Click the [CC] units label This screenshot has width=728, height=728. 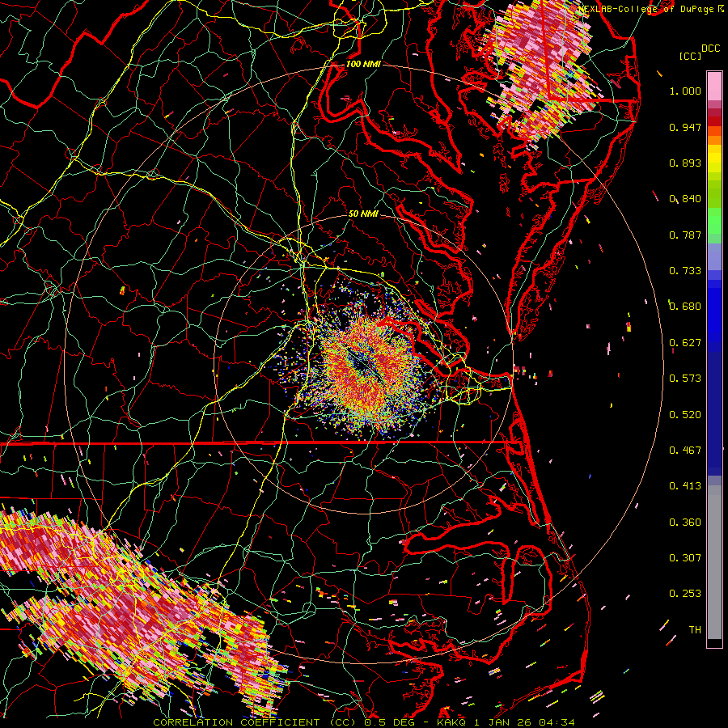coord(690,56)
